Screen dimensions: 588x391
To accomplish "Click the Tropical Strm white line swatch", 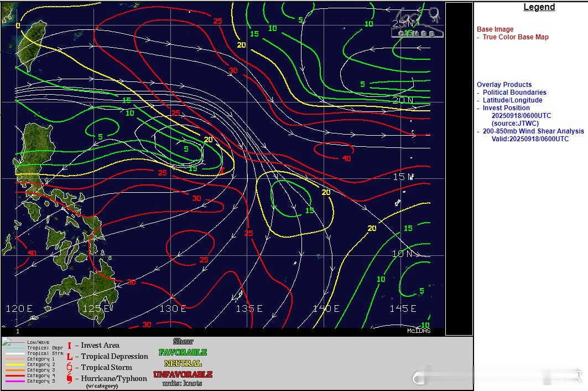I will pos(15,353).
